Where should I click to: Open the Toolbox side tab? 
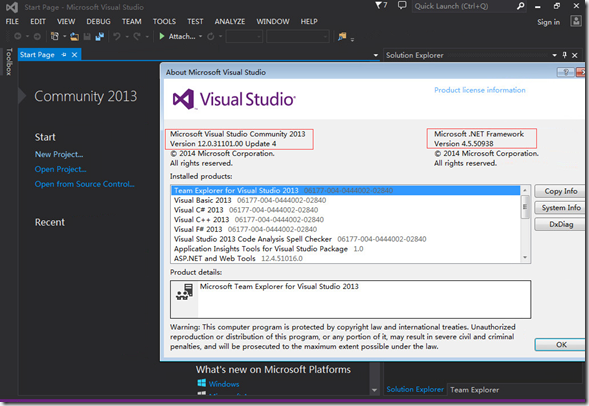[x=9, y=62]
